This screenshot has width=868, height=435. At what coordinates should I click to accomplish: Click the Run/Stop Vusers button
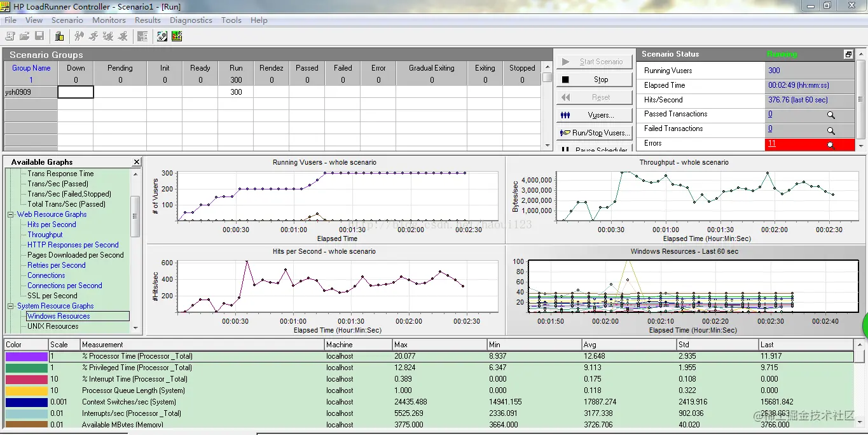coord(595,133)
